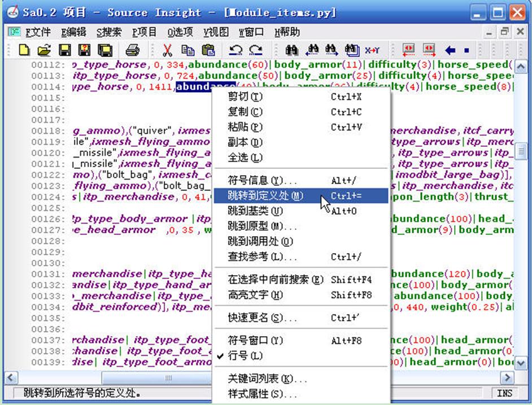Image resolution: width=532 pixels, height=405 pixels.
Task: Click the New file toolbar icon
Action: click(x=24, y=50)
